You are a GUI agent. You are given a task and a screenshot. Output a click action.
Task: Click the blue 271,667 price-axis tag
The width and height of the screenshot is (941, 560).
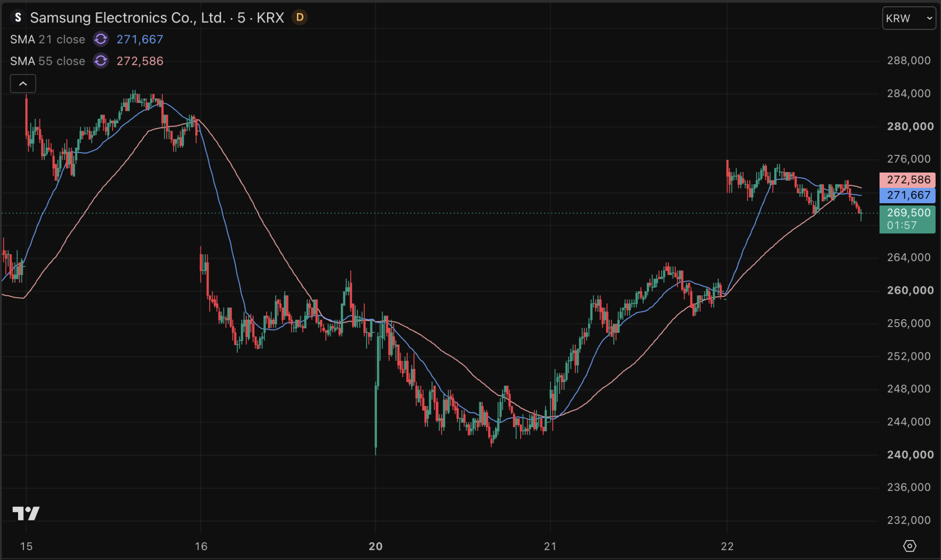pos(907,195)
